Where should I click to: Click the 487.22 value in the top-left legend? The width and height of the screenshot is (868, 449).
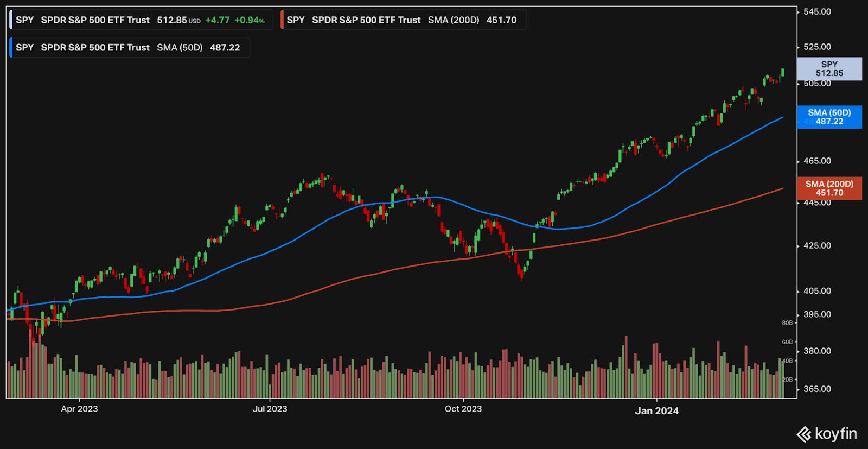tap(225, 47)
